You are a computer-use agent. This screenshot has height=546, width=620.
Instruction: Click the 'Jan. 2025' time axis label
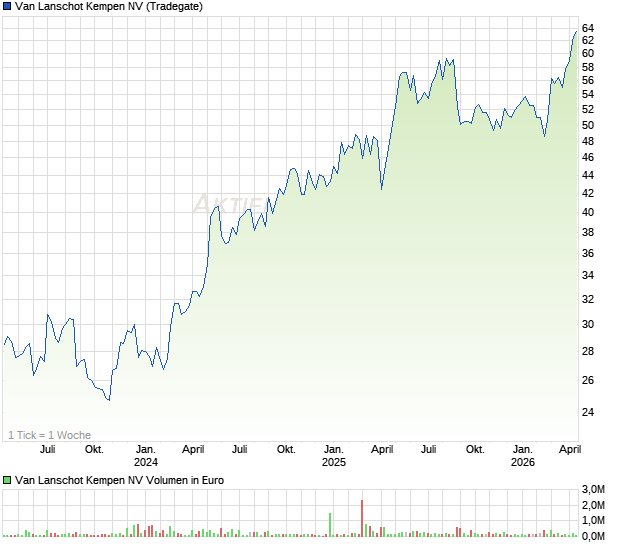(x=334, y=456)
